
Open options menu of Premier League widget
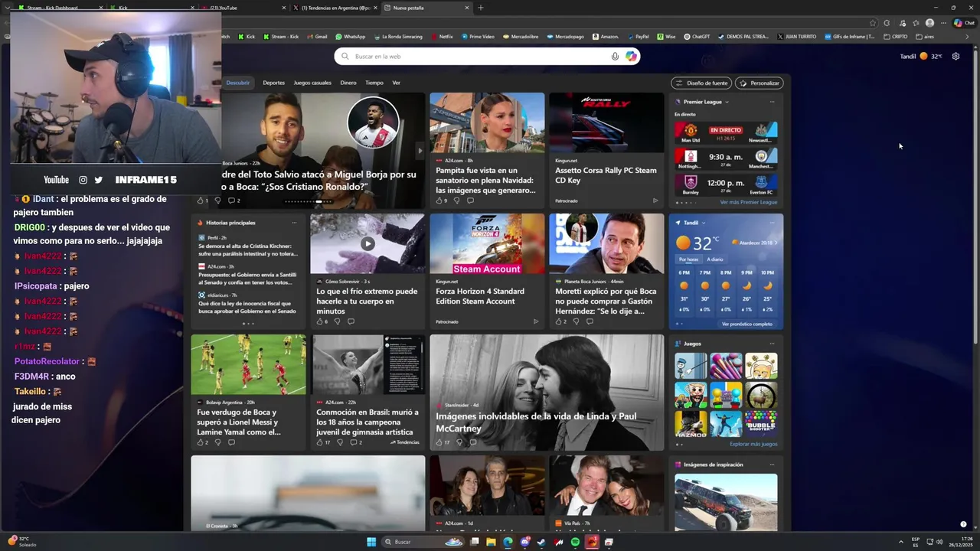(772, 102)
